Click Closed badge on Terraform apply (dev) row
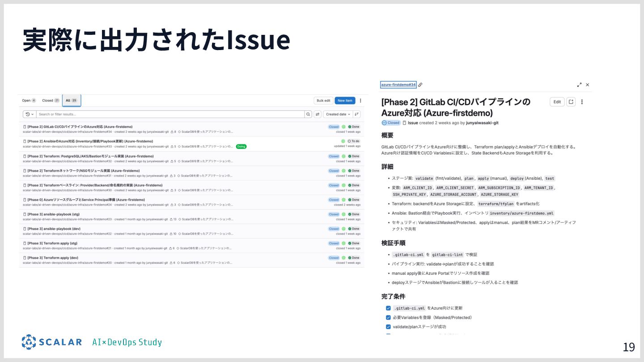The width and height of the screenshot is (644, 362). pos(334,258)
